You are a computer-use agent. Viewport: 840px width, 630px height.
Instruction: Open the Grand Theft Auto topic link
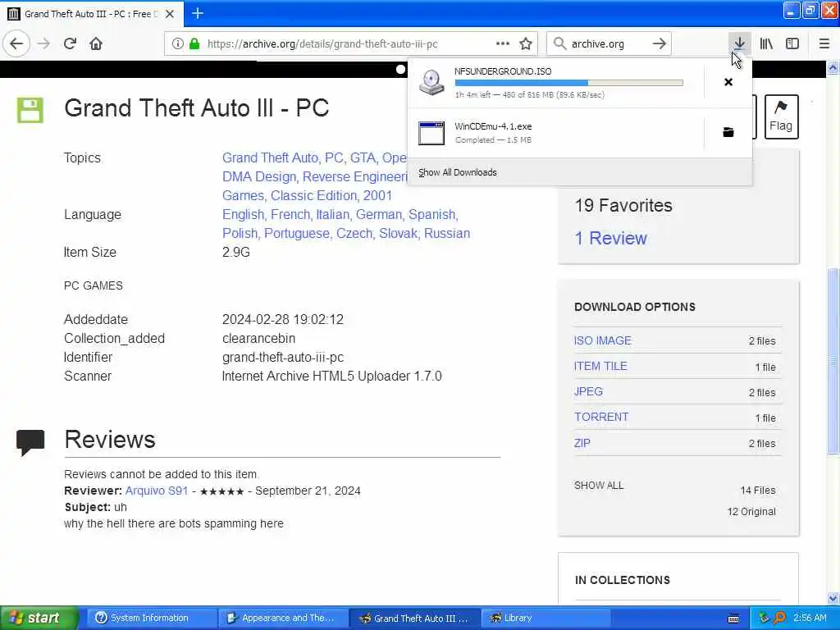click(271, 158)
